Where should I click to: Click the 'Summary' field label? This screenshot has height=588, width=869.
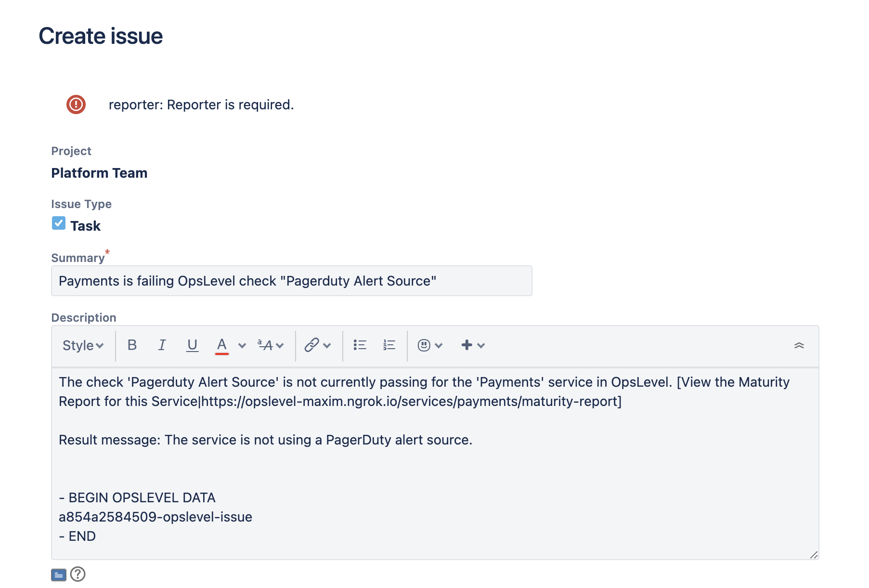[78, 258]
